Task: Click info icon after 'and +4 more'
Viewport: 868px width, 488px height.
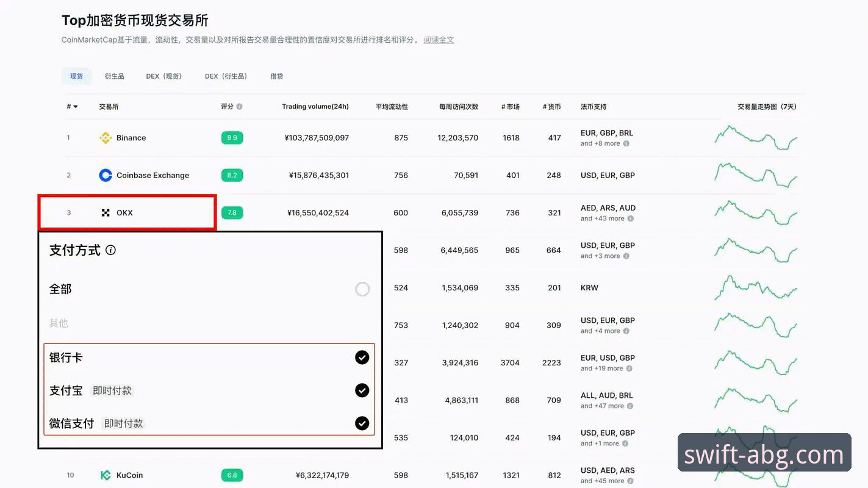Action: click(x=626, y=331)
